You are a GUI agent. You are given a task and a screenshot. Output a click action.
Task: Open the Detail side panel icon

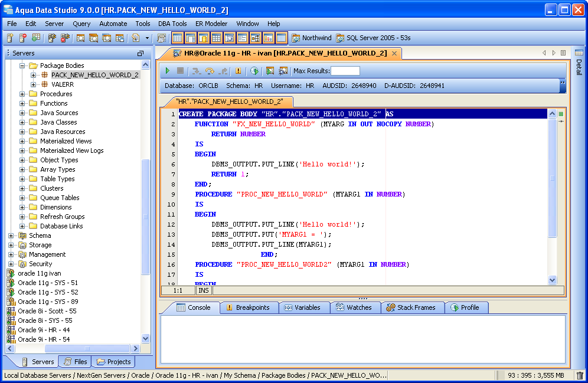tap(579, 53)
